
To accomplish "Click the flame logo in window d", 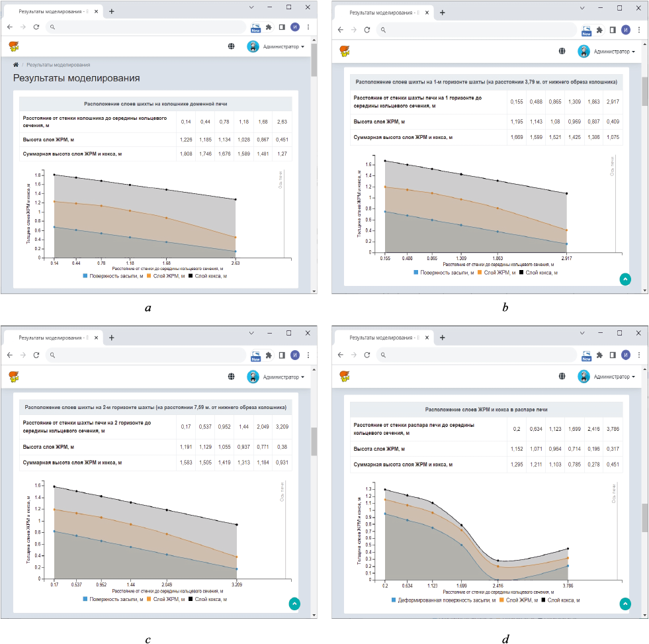I will pyautogui.click(x=345, y=376).
